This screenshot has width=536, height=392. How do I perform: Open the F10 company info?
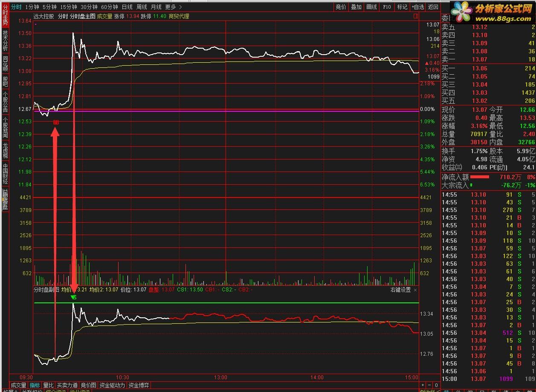tap(387, 7)
